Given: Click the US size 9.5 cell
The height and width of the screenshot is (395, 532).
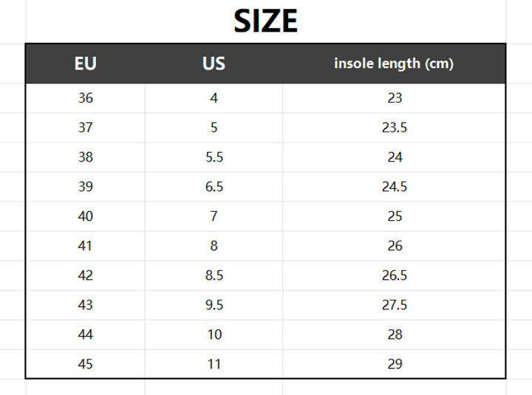Looking at the screenshot, I should 214,304.
